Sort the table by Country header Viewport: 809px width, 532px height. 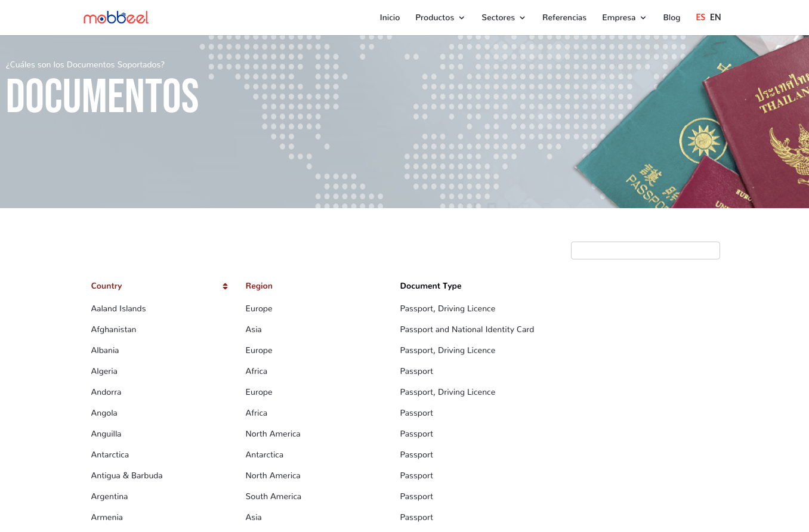[106, 286]
